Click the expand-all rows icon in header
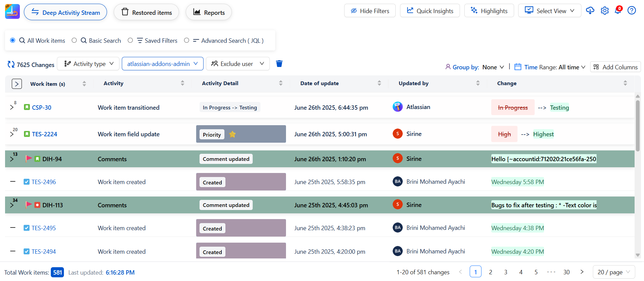This screenshot has height=281, width=644. (x=17, y=84)
